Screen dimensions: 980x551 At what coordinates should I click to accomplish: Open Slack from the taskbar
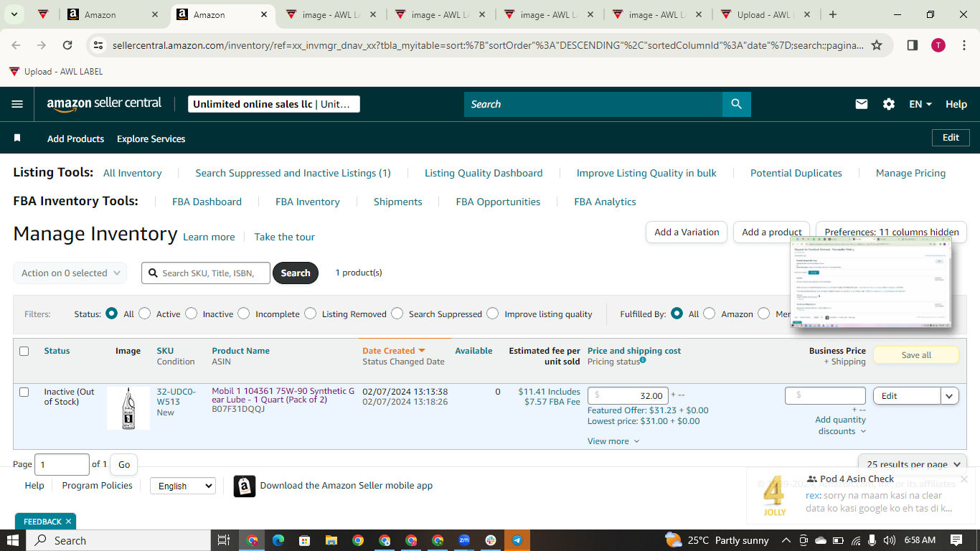491,540
